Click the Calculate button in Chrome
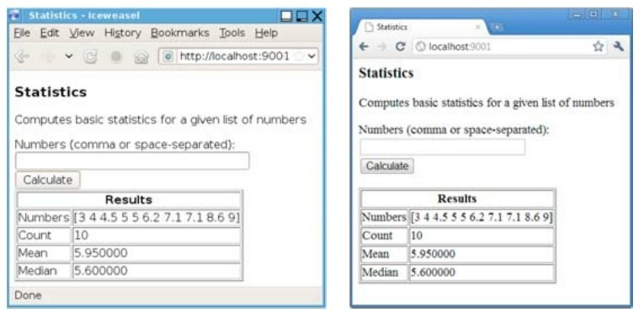This screenshot has width=644, height=312. 387,166
